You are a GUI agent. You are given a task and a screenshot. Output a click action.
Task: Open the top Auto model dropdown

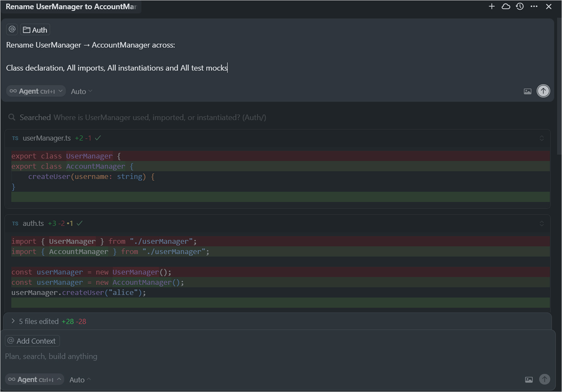(82, 91)
